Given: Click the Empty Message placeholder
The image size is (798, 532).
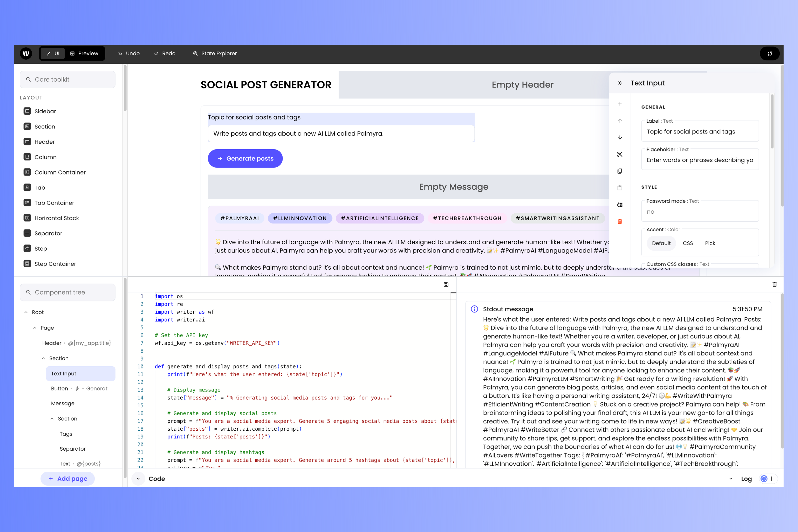Looking at the screenshot, I should pyautogui.click(x=454, y=187).
